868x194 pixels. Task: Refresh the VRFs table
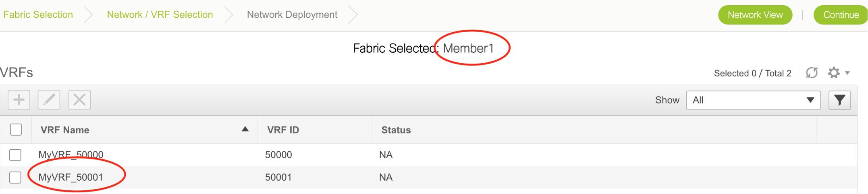click(x=812, y=73)
